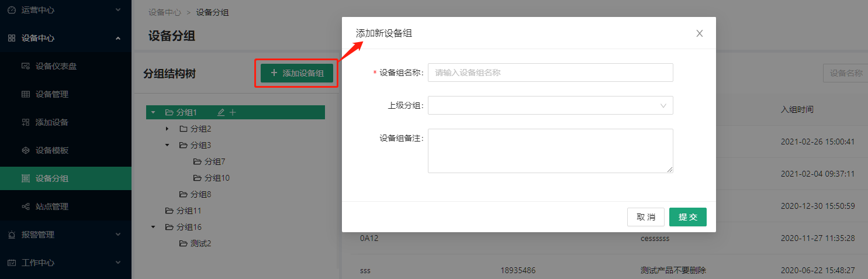Click the folder icon of 分组2

point(184,129)
